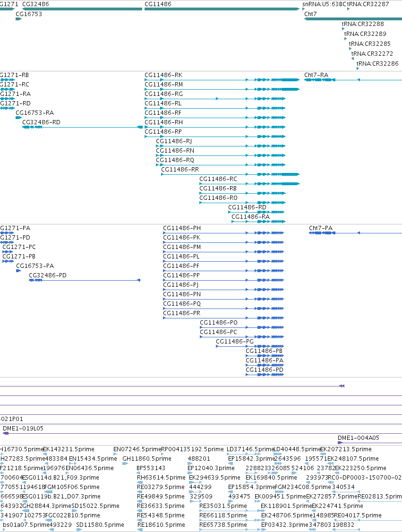402x532 pixels.
Task: Click the CG11486-RR transcript label
Action: pyautogui.click(x=180, y=170)
